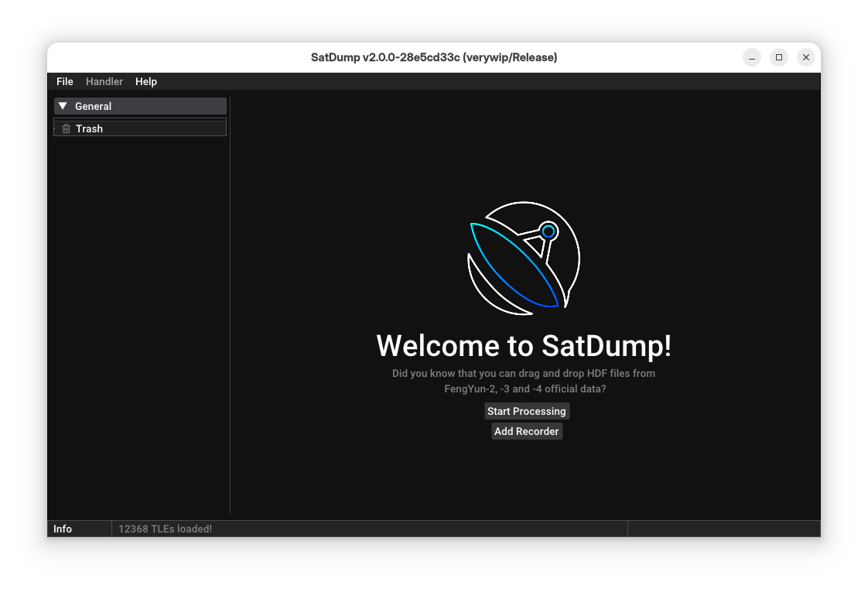The height and width of the screenshot is (589, 868).
Task: Click the SatDump satellite dish logo
Action: coord(524,259)
